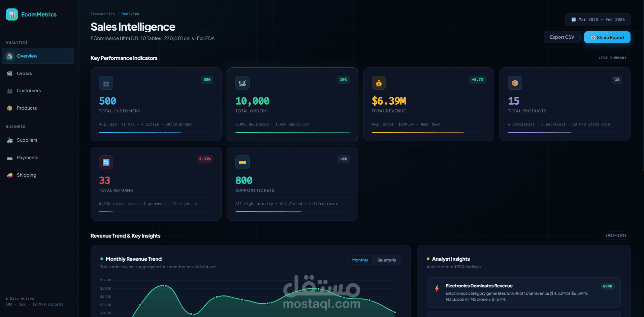
Task: Switch chart to Monthly view
Action: [360, 260]
